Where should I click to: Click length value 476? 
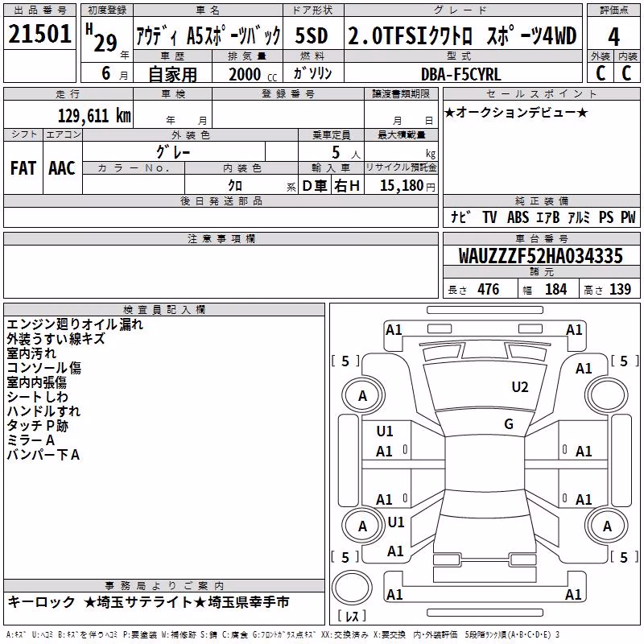(489, 290)
